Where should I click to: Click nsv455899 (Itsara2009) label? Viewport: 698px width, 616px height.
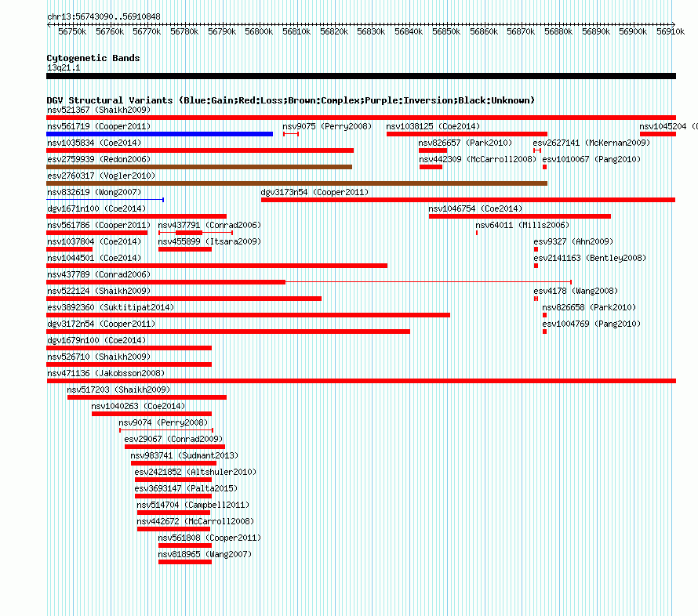click(209, 241)
